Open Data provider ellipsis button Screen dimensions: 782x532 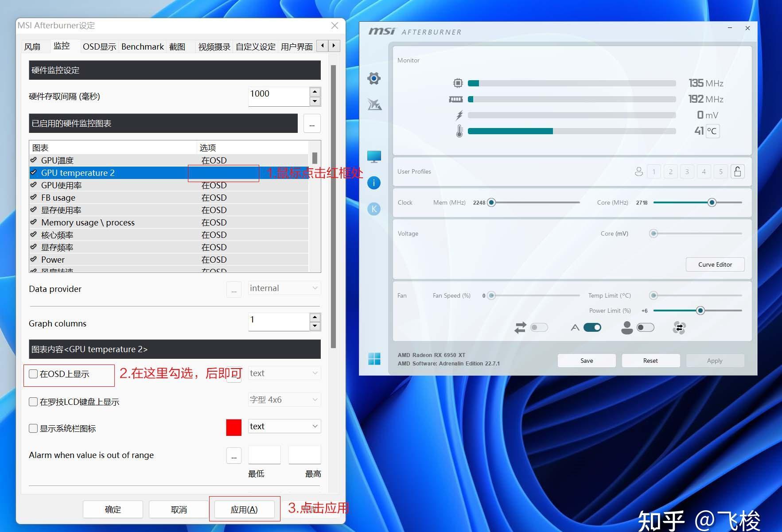tap(234, 289)
